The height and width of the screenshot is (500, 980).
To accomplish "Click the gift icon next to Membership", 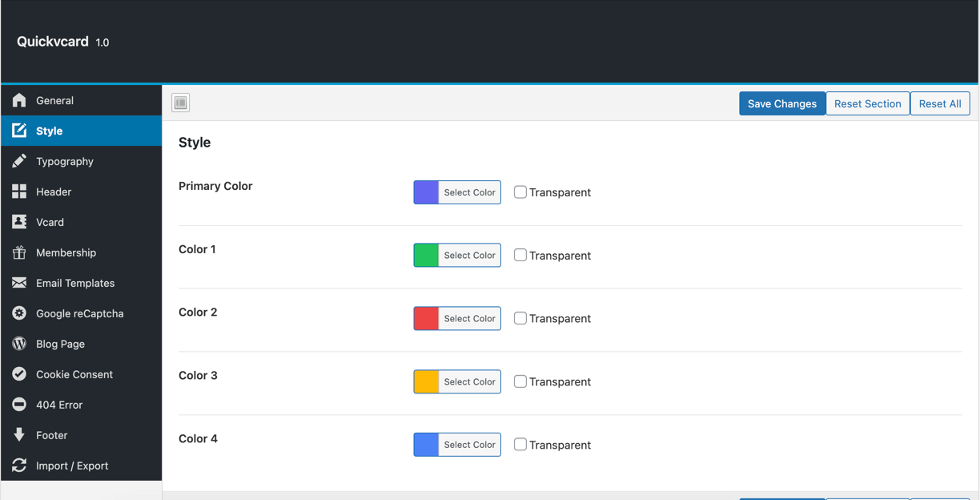I will pos(19,252).
